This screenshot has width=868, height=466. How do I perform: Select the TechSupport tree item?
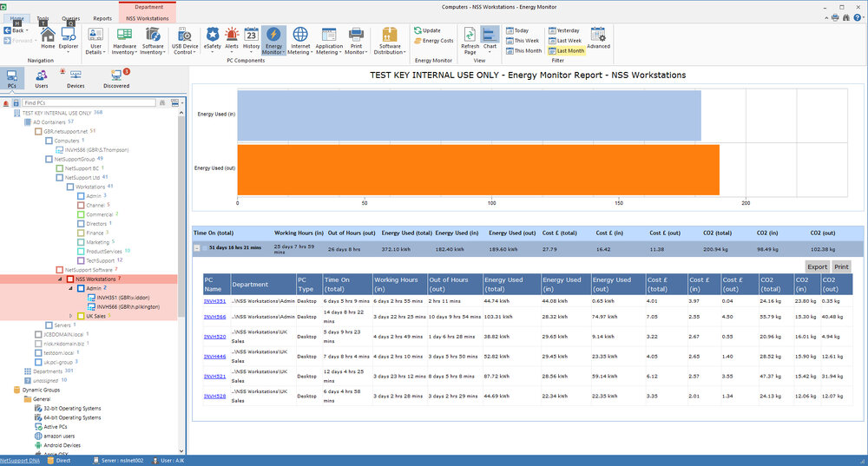(100, 260)
